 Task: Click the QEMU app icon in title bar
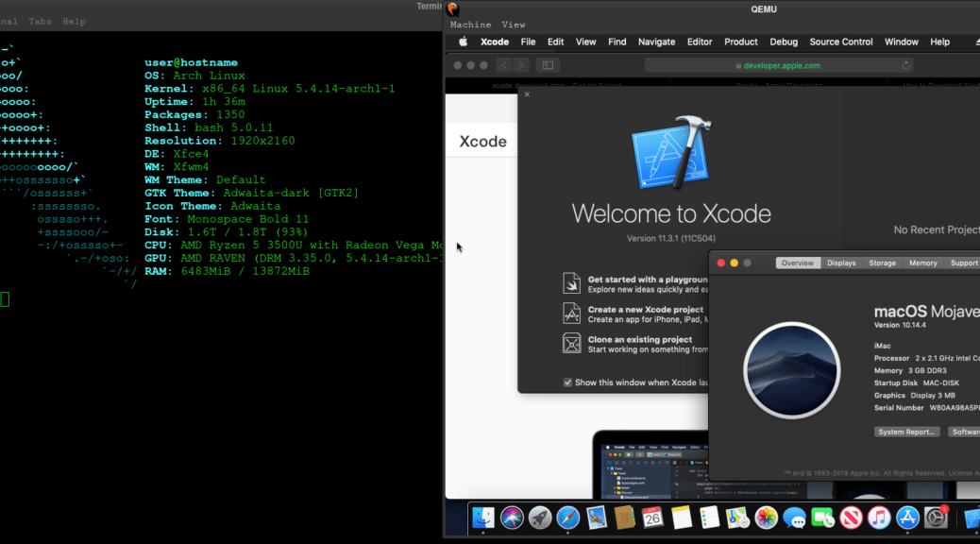[x=453, y=8]
